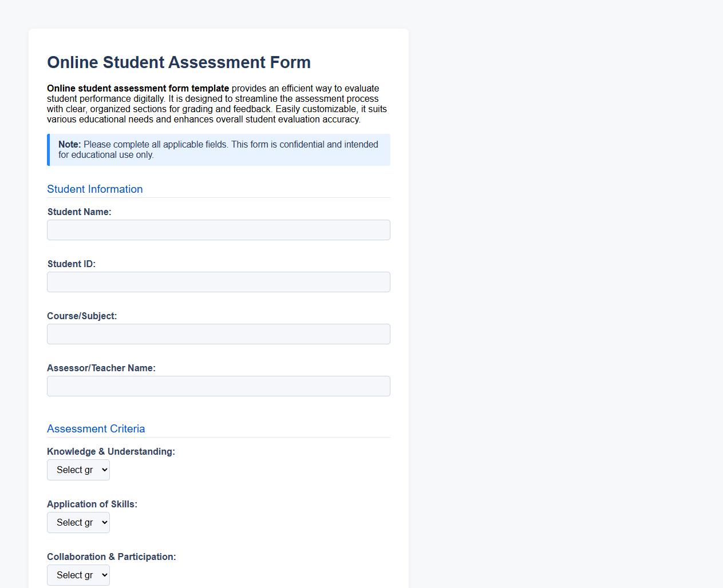723x588 pixels.
Task: Open the Application of Skills grade dropdown
Action: [78, 522]
